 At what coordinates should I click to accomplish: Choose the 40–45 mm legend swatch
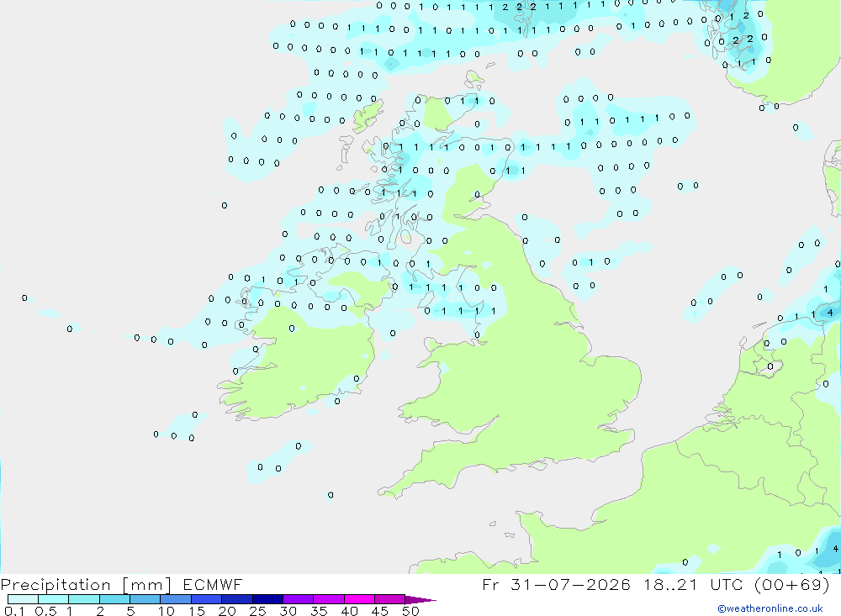(x=359, y=599)
